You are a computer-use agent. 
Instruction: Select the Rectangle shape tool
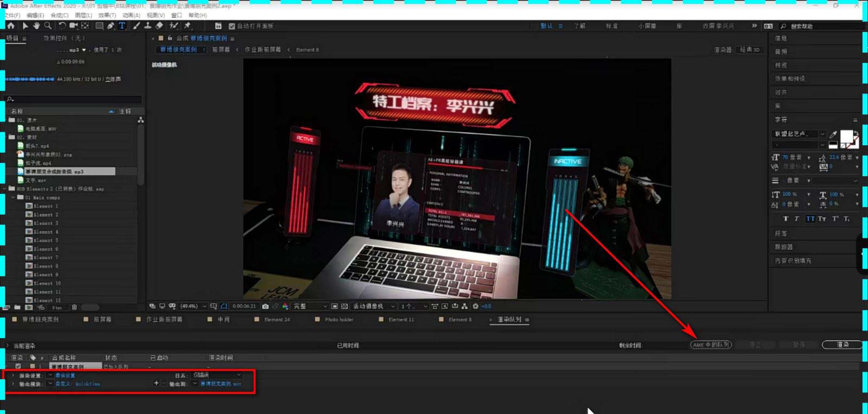[99, 25]
